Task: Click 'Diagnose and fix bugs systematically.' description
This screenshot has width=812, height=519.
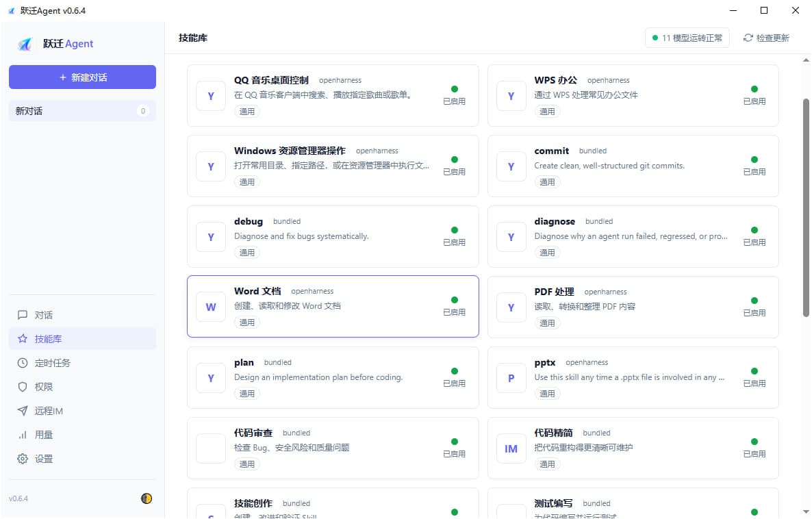Action: (301, 236)
